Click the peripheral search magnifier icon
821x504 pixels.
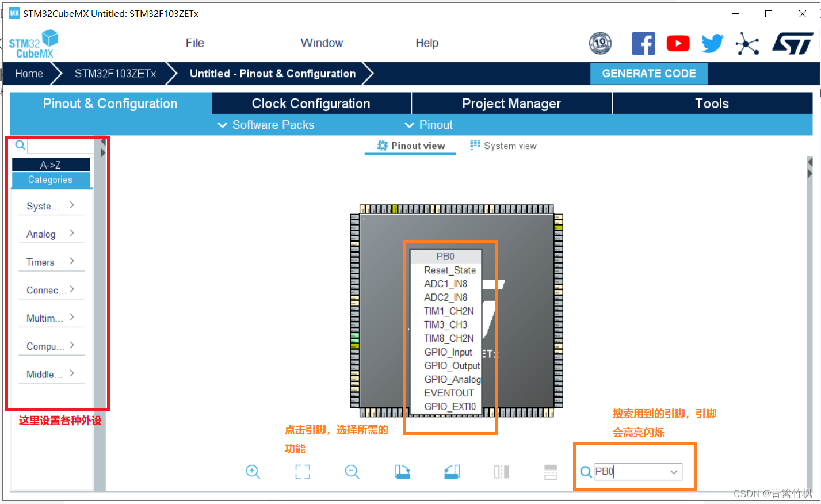coord(20,145)
